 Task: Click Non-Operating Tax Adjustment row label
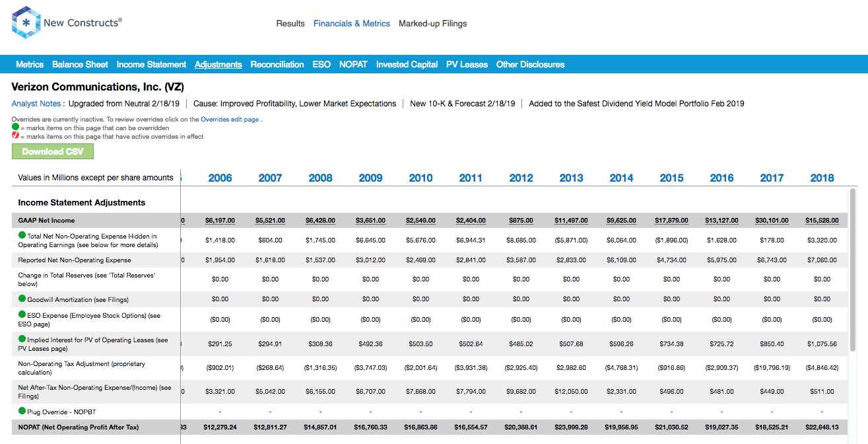click(x=82, y=368)
